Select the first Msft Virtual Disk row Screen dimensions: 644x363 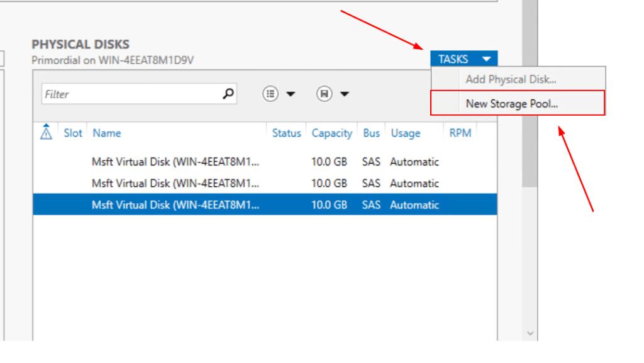point(175,162)
